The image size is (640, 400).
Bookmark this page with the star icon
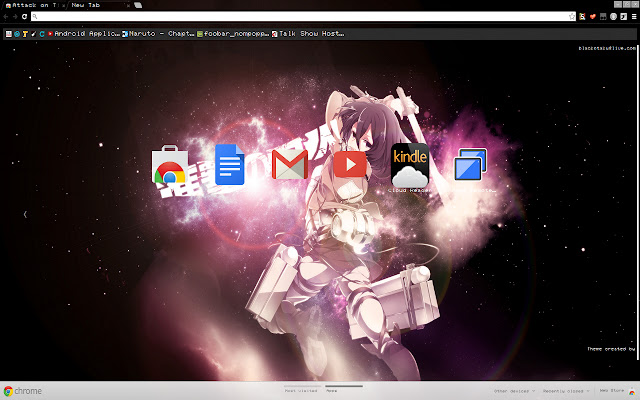[572, 17]
